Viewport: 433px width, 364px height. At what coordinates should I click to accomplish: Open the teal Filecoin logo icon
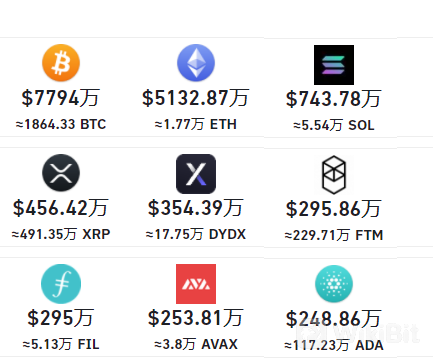pyautogui.click(x=61, y=284)
